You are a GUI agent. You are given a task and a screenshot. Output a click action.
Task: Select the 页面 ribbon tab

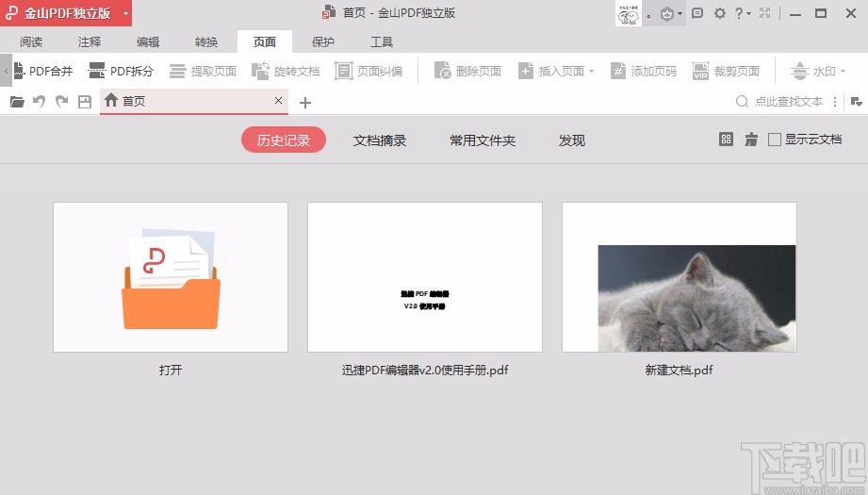[x=265, y=41]
